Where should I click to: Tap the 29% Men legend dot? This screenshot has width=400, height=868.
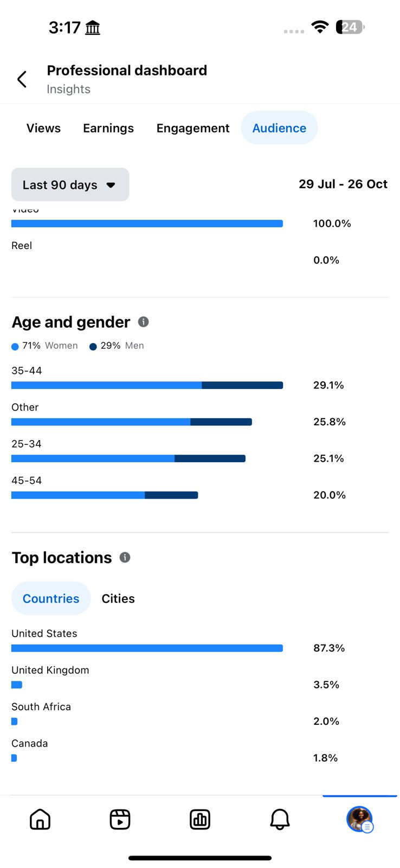tap(93, 347)
